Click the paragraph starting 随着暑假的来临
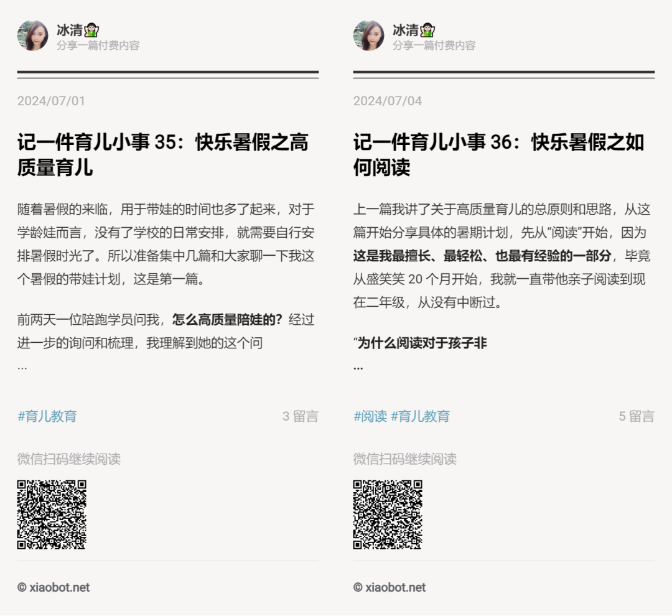The image size is (672, 616). click(x=166, y=245)
